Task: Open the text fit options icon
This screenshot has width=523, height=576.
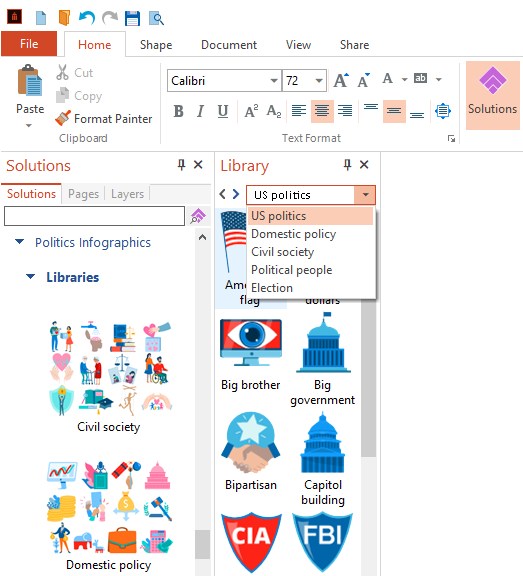Action: (x=443, y=111)
